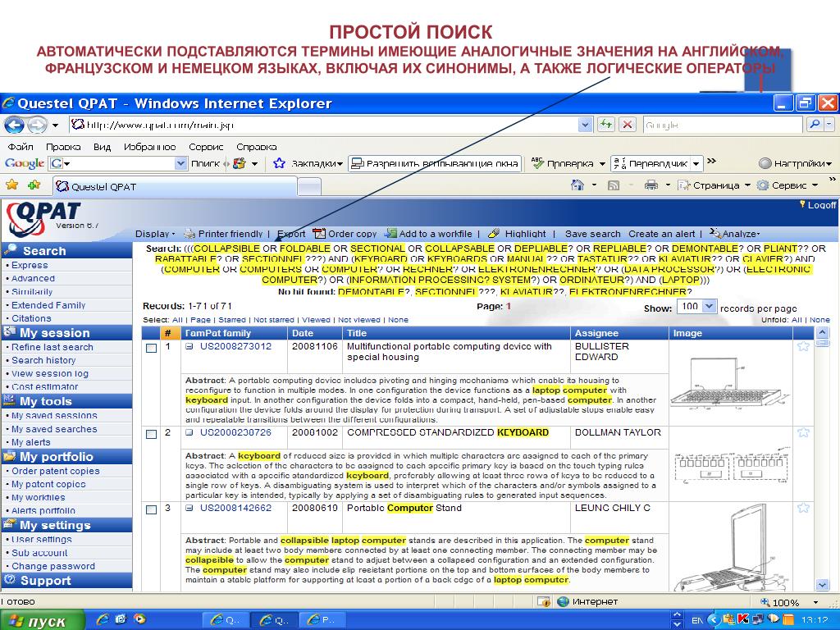The width and height of the screenshot is (840, 630).
Task: Click the Export toolbar item
Action: click(x=291, y=234)
